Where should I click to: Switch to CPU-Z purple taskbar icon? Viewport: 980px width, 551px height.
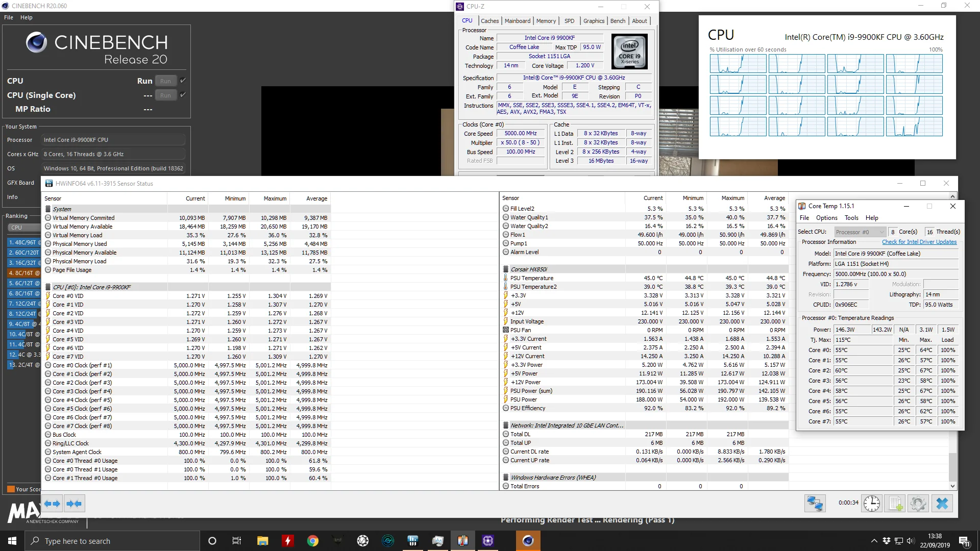[x=488, y=541]
